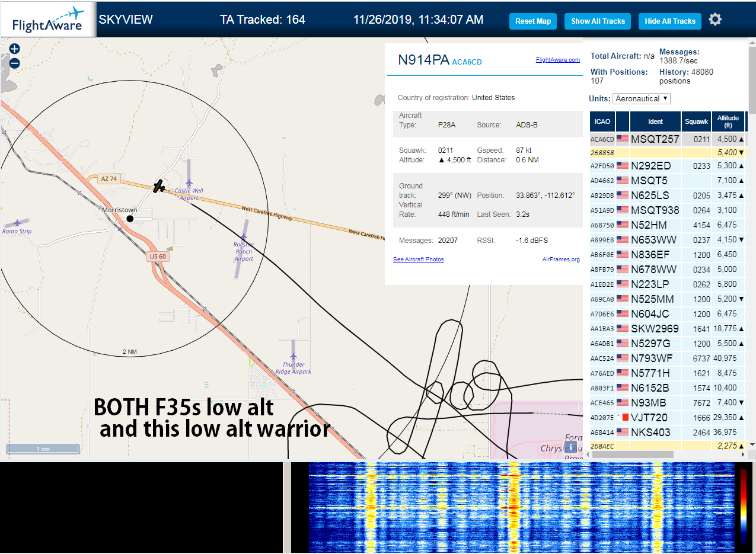Click squawk 0211 in MSQT257 row
Screen dimensions: 756x554
(701, 139)
